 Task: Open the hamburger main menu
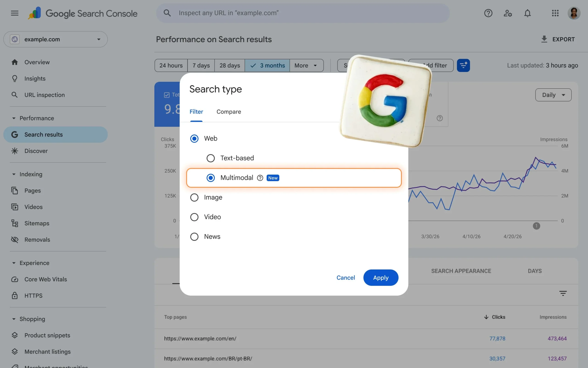coord(14,13)
